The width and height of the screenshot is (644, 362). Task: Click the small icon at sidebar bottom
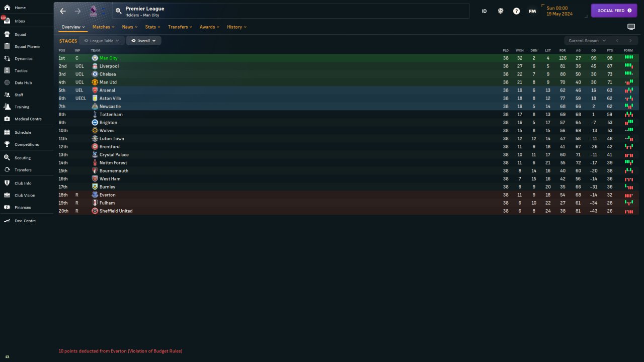(7, 357)
